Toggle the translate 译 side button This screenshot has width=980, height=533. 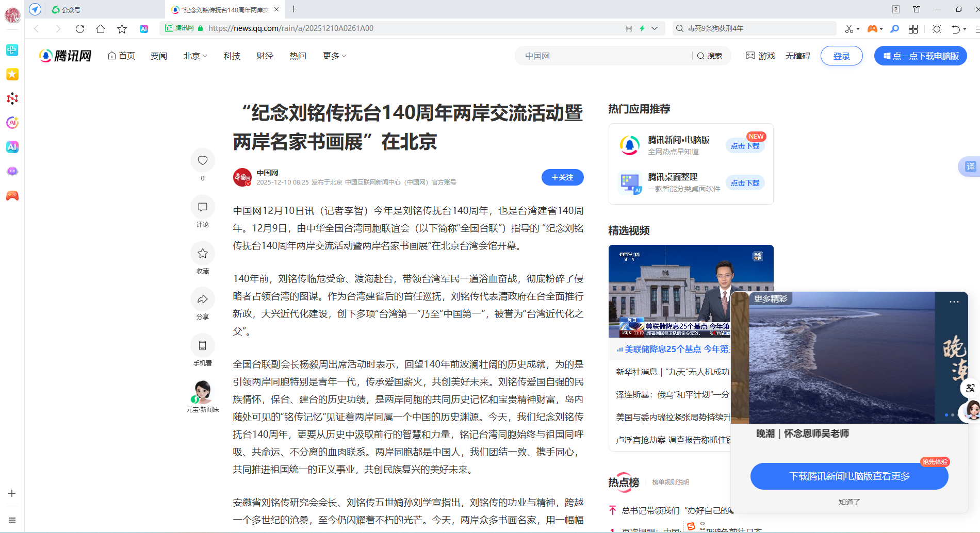tap(970, 166)
